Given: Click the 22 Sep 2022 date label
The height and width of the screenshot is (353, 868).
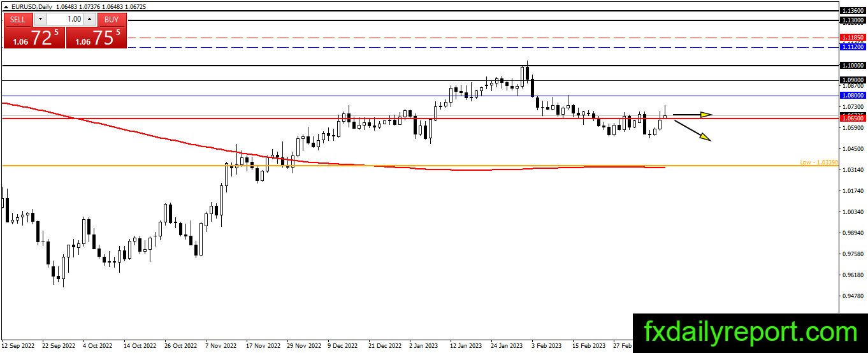Looking at the screenshot, I should 59,346.
